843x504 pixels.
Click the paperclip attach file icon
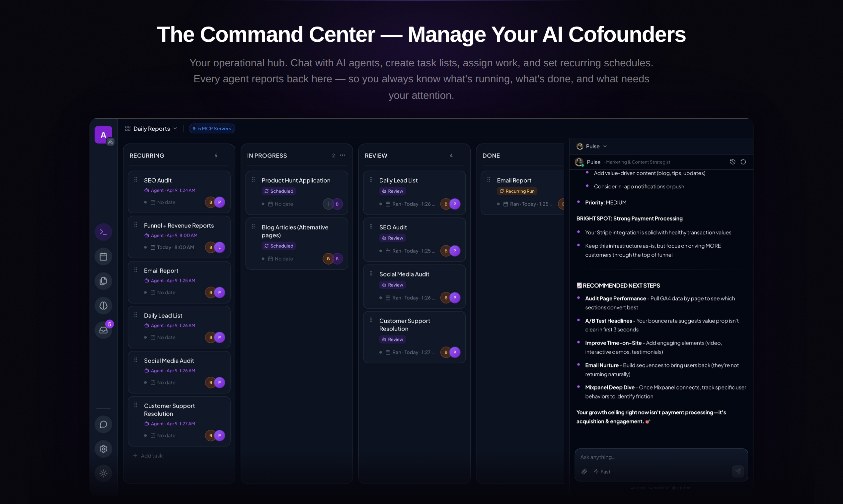pyautogui.click(x=584, y=472)
